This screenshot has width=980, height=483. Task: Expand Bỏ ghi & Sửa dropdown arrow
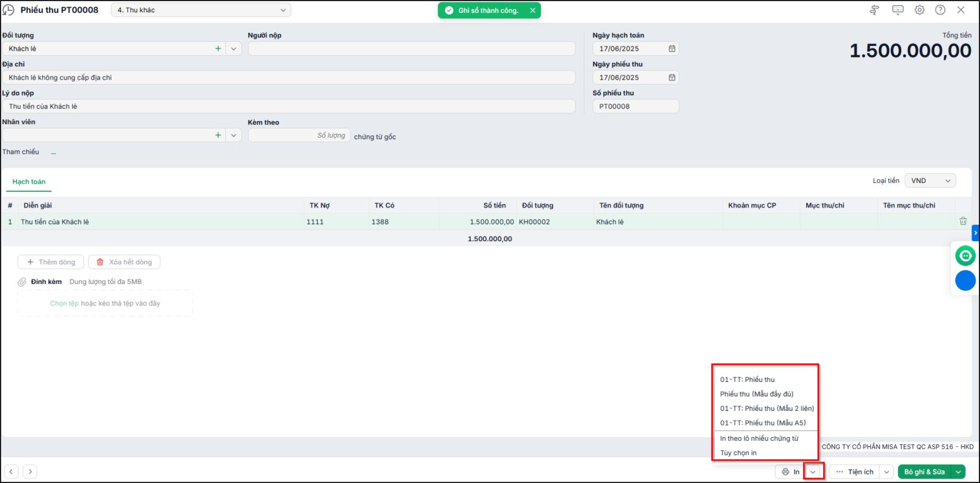pyautogui.click(x=959, y=471)
